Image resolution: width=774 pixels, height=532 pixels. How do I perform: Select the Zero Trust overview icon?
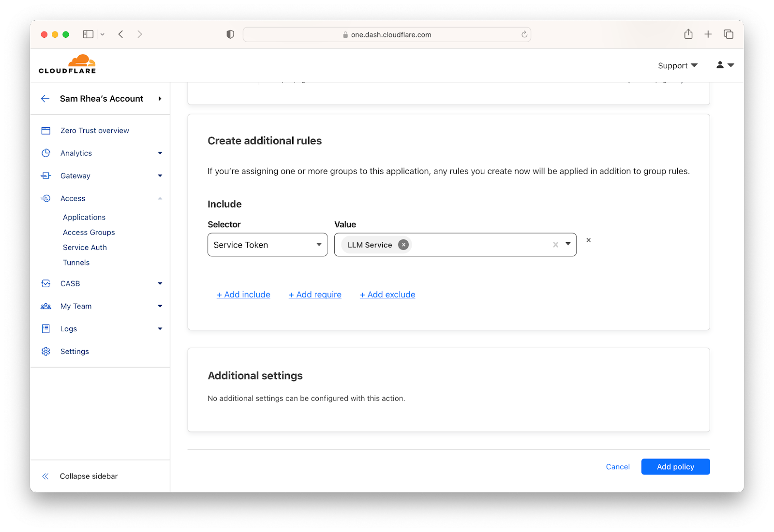click(x=46, y=130)
